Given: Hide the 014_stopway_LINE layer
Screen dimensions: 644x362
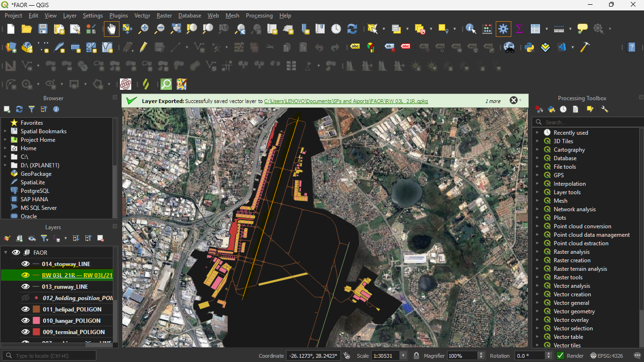Looking at the screenshot, I should 25,264.
